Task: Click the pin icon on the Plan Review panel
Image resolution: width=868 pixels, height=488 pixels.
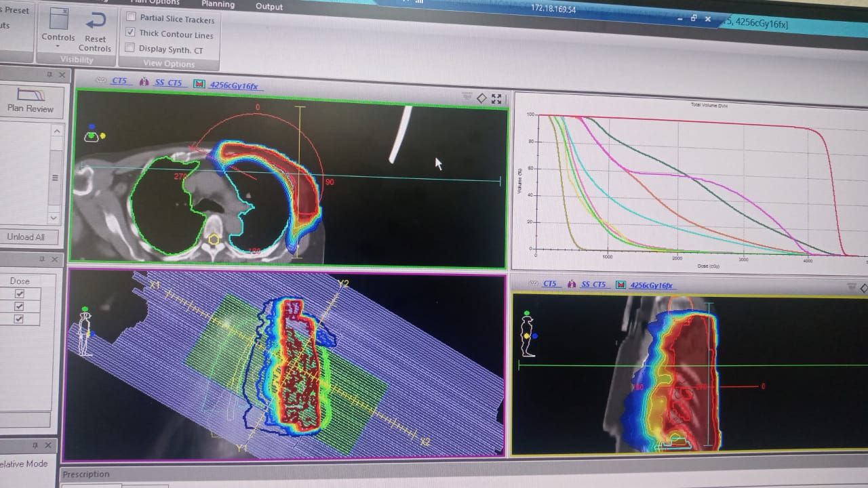Action: (50, 75)
